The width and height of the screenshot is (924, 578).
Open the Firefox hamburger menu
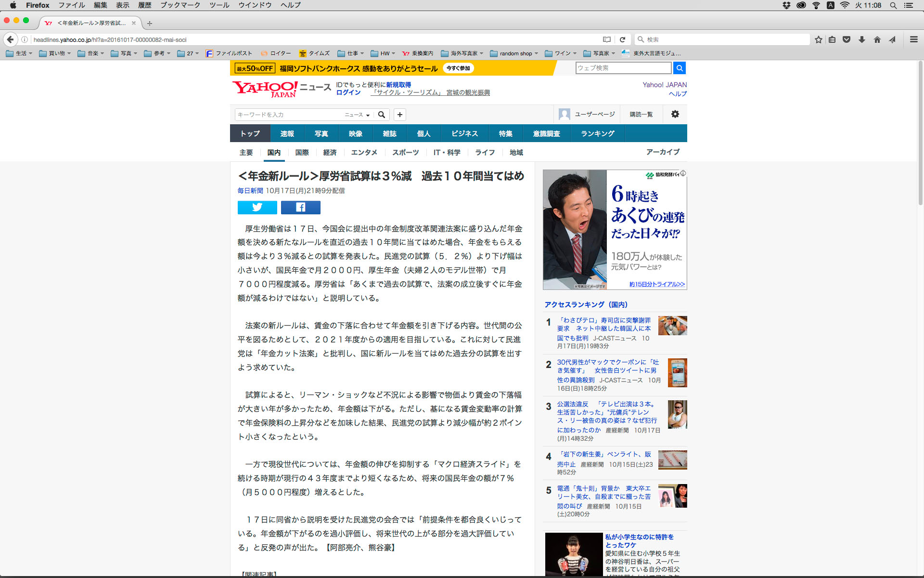(x=913, y=39)
